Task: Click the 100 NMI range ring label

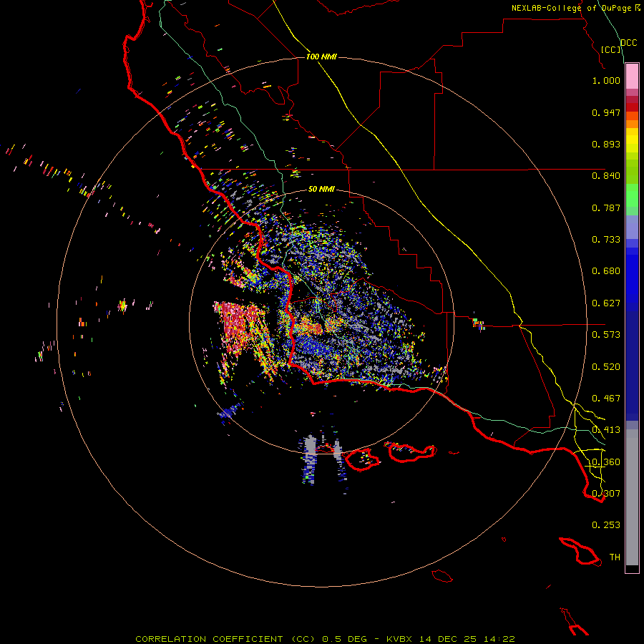Action: pos(321,57)
